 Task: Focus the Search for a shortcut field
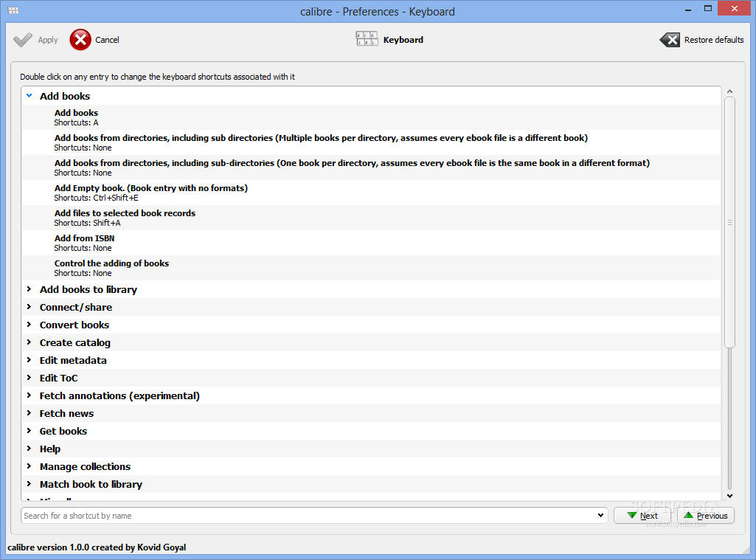[310, 516]
